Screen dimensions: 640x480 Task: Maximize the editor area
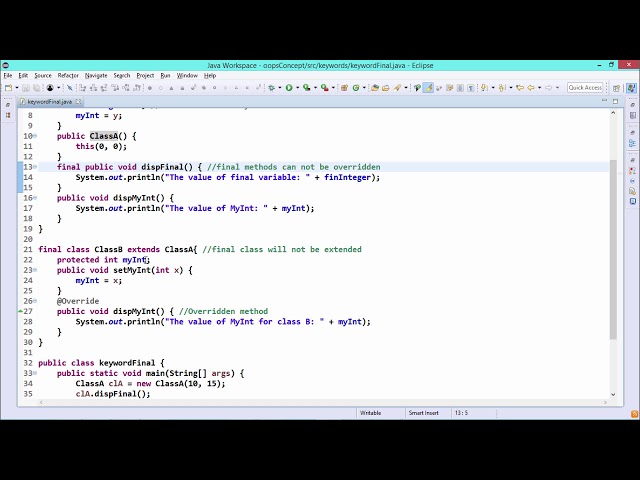click(616, 101)
